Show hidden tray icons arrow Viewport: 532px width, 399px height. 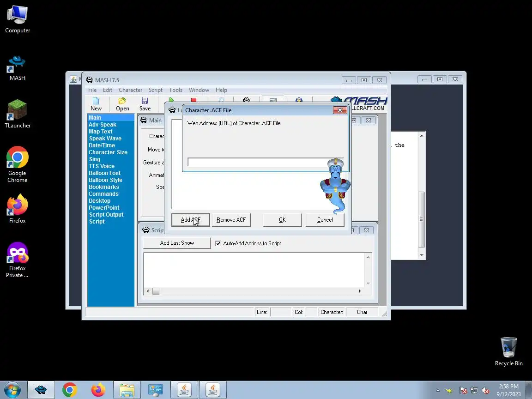438,391
